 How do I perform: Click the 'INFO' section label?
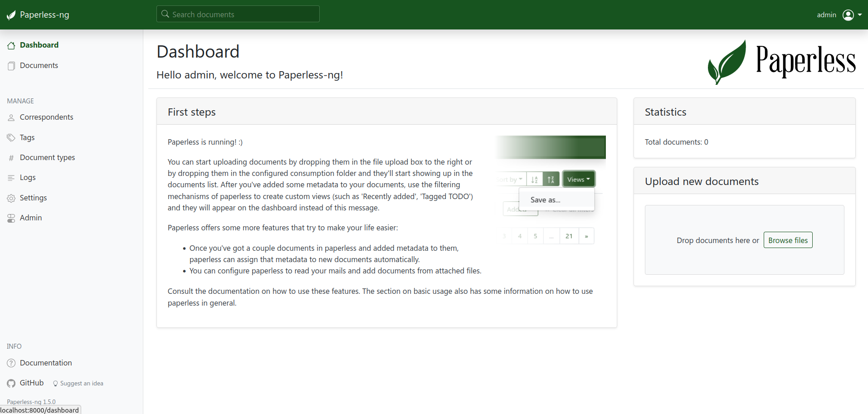click(x=14, y=346)
